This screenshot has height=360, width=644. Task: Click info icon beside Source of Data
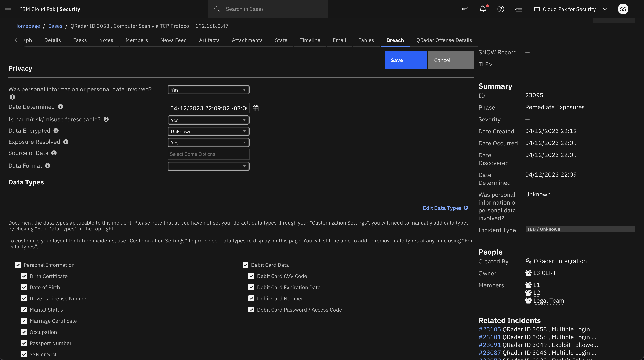tap(54, 153)
